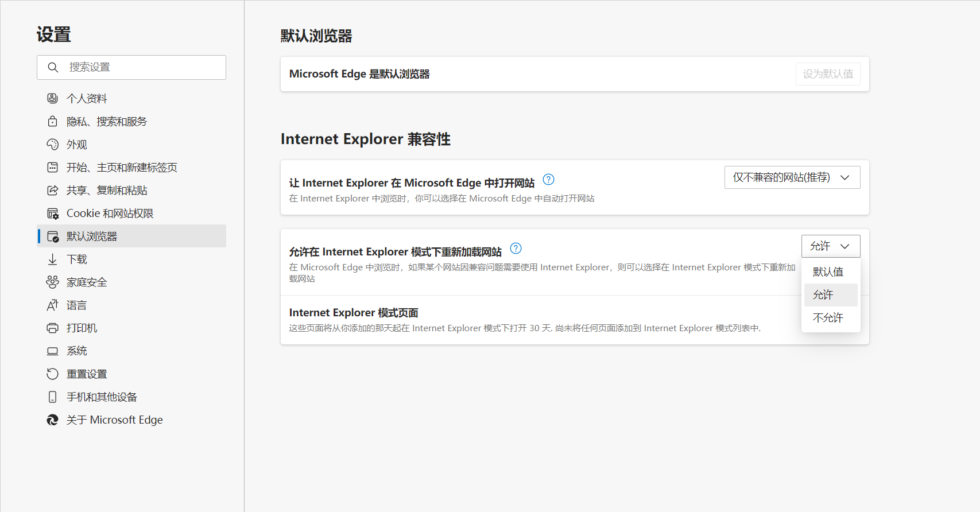
Task: Click the 开始、主页和新建标签页 icon
Action: point(52,167)
